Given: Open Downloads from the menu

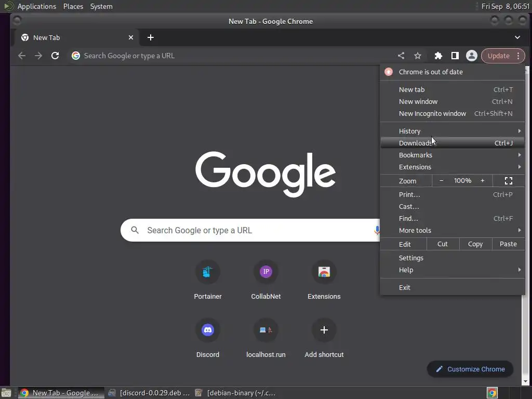Looking at the screenshot, I should click(453, 143).
